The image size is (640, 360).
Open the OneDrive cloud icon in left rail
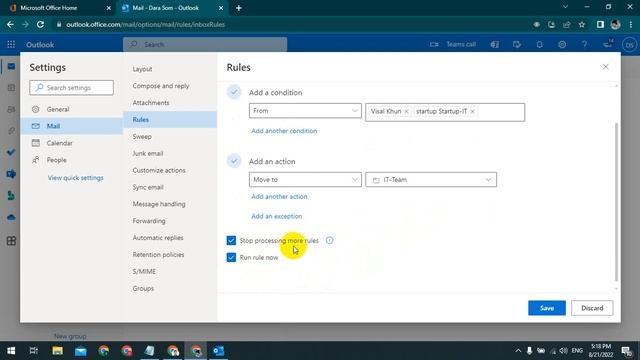click(11, 217)
